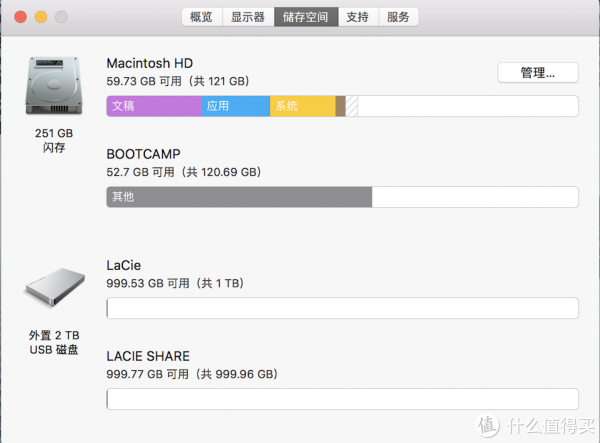Click the purple 文稿 storage segment
Viewport: 600px width, 443px height.
point(154,106)
